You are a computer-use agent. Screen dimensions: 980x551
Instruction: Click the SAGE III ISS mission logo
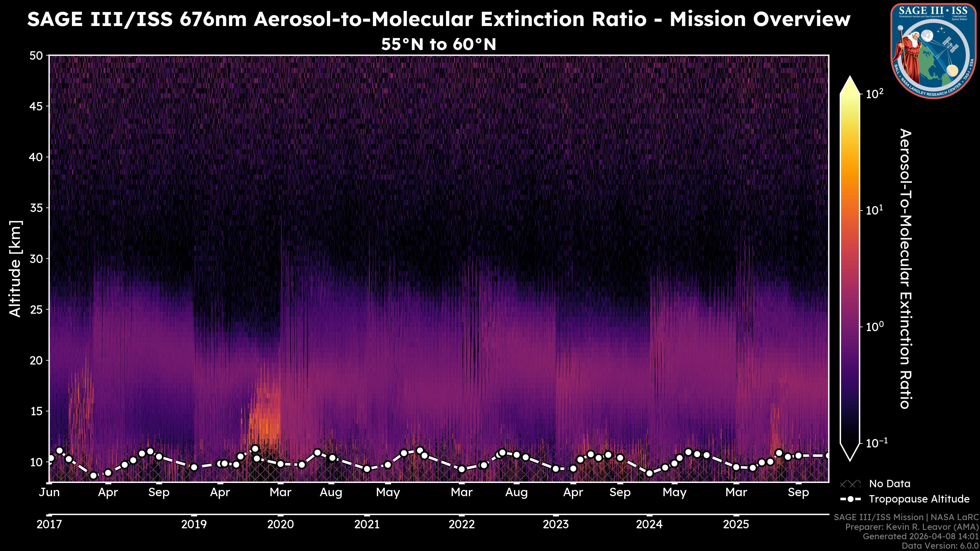[933, 51]
